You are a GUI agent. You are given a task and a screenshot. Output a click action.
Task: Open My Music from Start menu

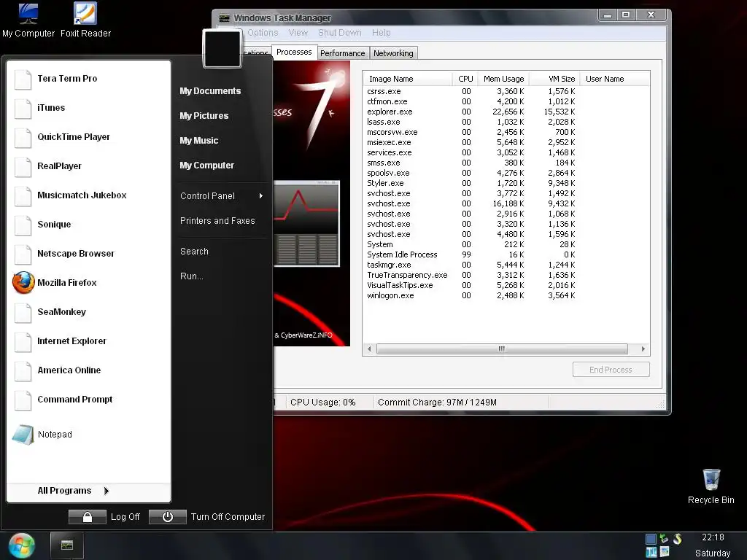[198, 141]
